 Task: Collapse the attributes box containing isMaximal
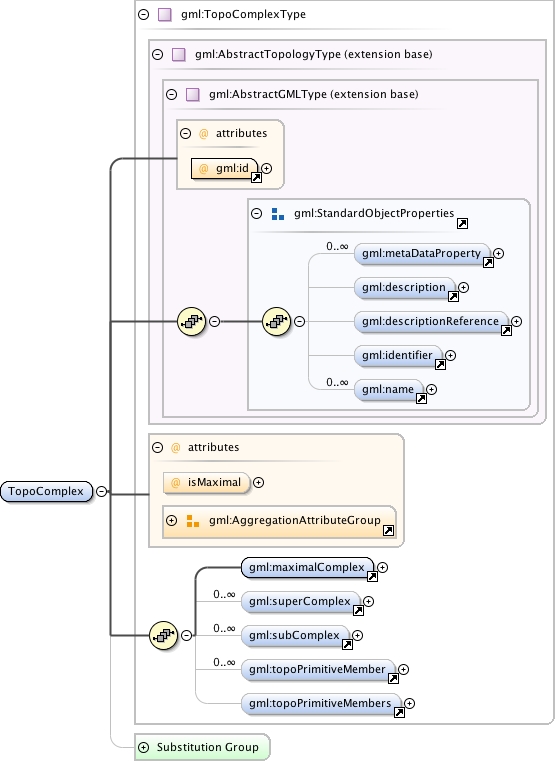click(157, 447)
